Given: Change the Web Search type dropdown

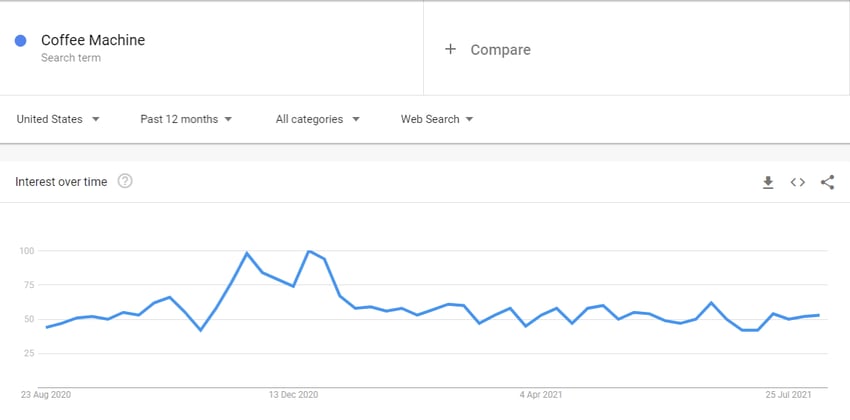Looking at the screenshot, I should pyautogui.click(x=437, y=119).
